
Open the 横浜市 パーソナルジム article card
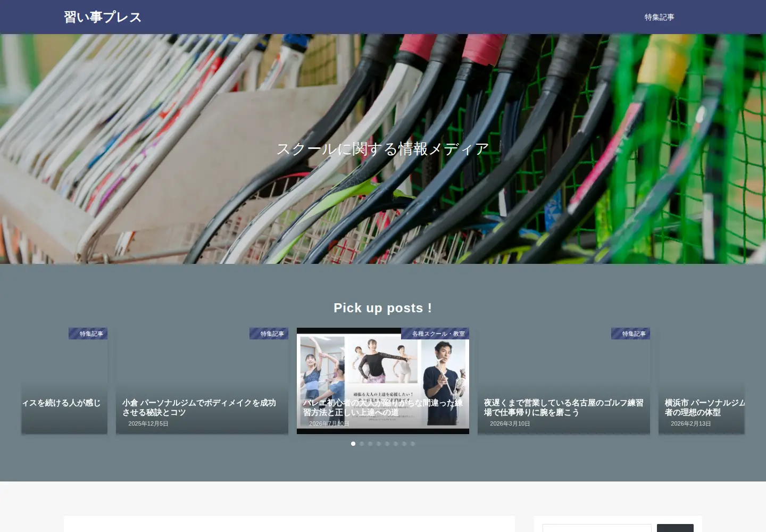(702, 381)
